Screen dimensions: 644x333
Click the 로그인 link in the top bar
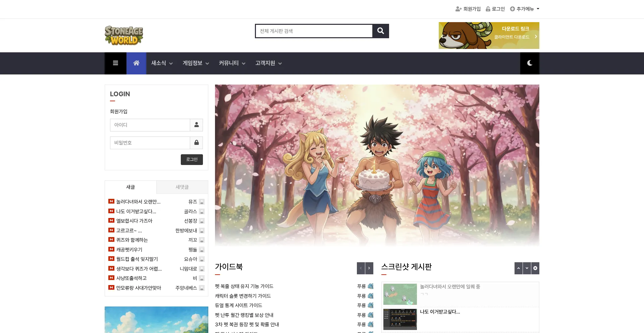click(x=495, y=9)
